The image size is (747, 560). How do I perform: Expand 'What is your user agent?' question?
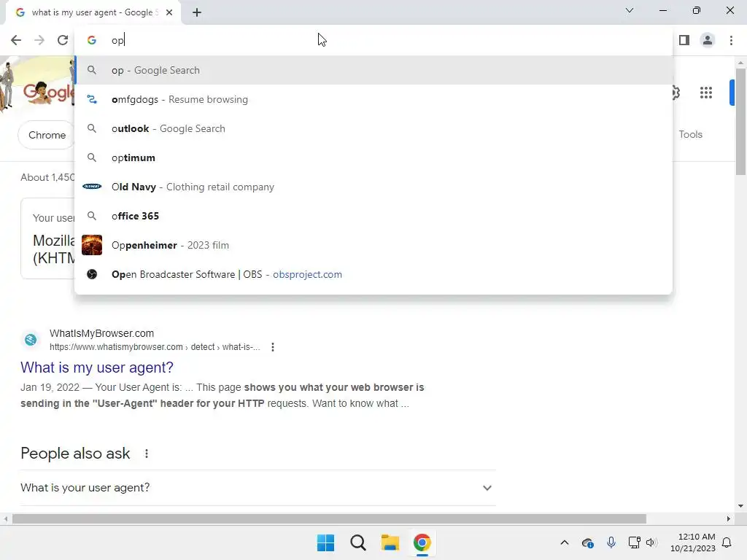point(258,488)
